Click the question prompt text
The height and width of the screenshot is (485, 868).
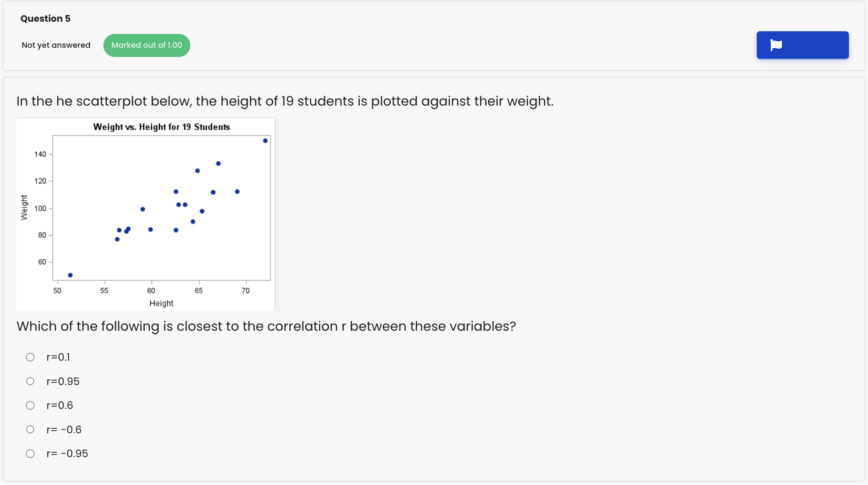pos(285,101)
